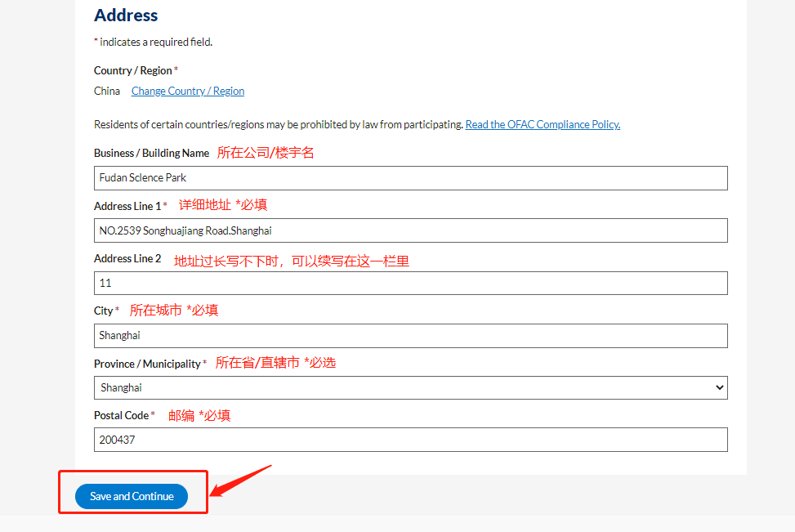Screen dimensions: 795x532
Task: Click the 'Address Line 2' label text
Action: (x=127, y=259)
